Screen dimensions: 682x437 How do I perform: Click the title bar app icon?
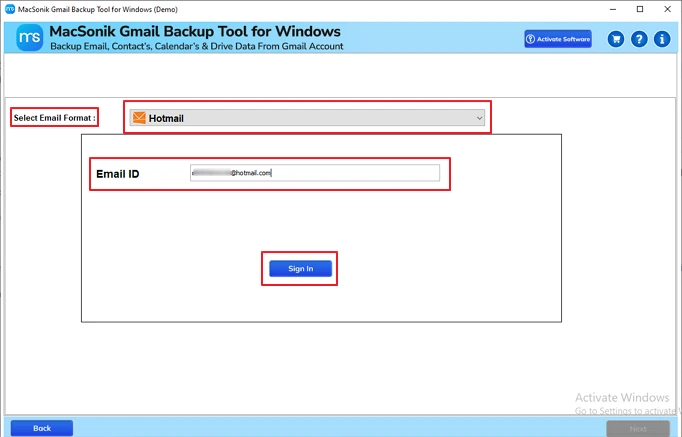pyautogui.click(x=10, y=9)
